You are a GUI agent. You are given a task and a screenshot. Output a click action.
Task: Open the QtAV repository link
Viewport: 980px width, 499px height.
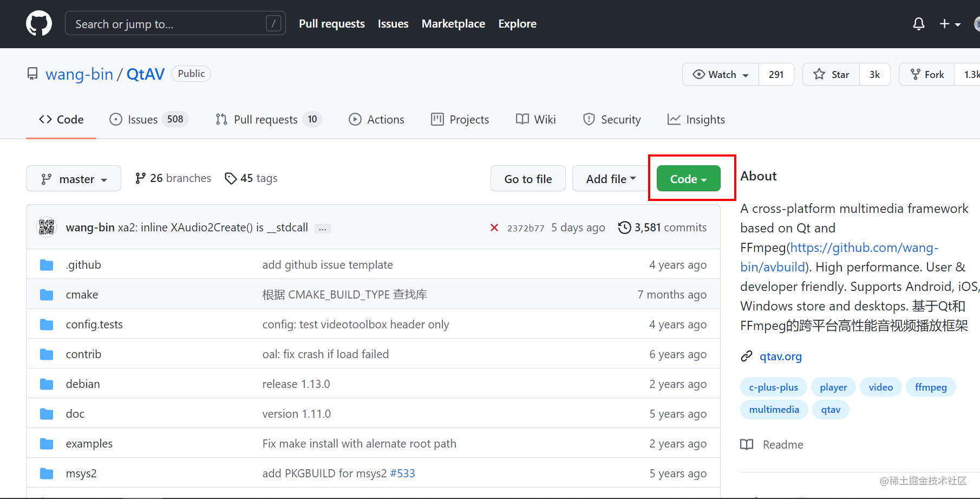[146, 74]
